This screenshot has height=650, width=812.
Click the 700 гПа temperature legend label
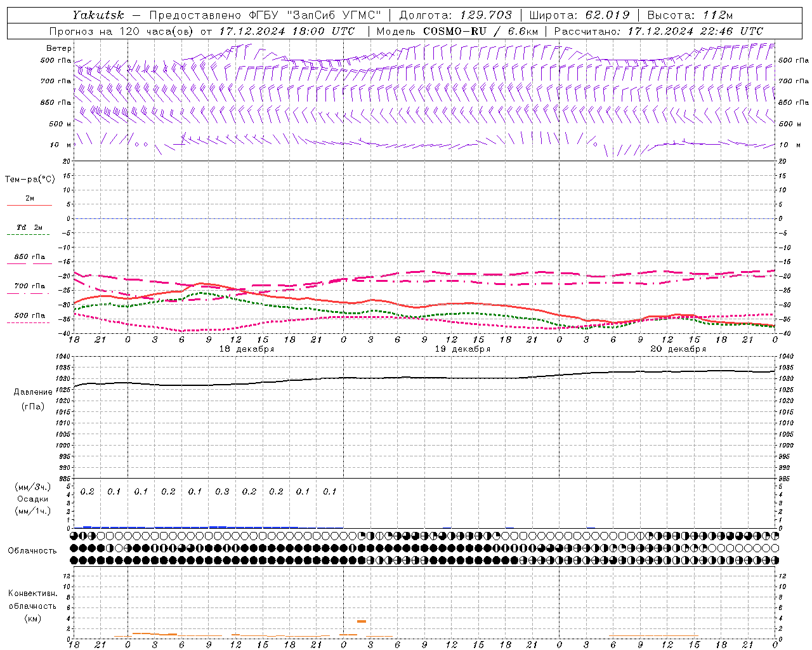pyautogui.click(x=30, y=286)
